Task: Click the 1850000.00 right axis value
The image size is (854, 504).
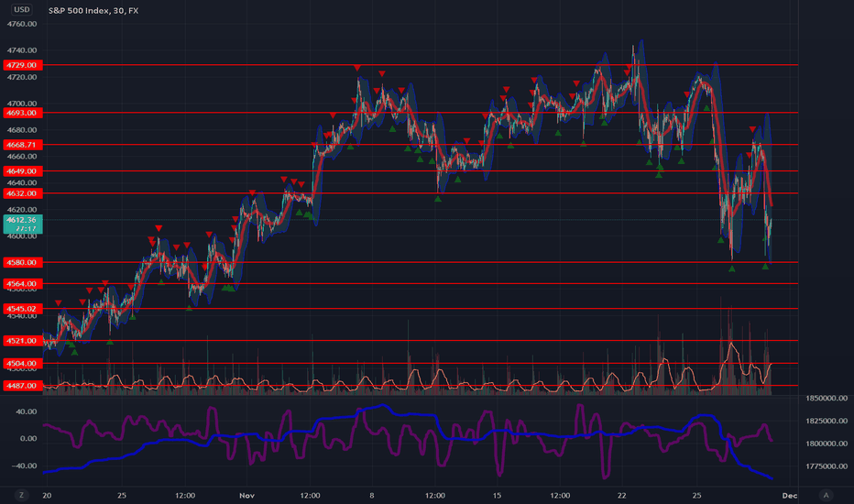Action: (827, 399)
